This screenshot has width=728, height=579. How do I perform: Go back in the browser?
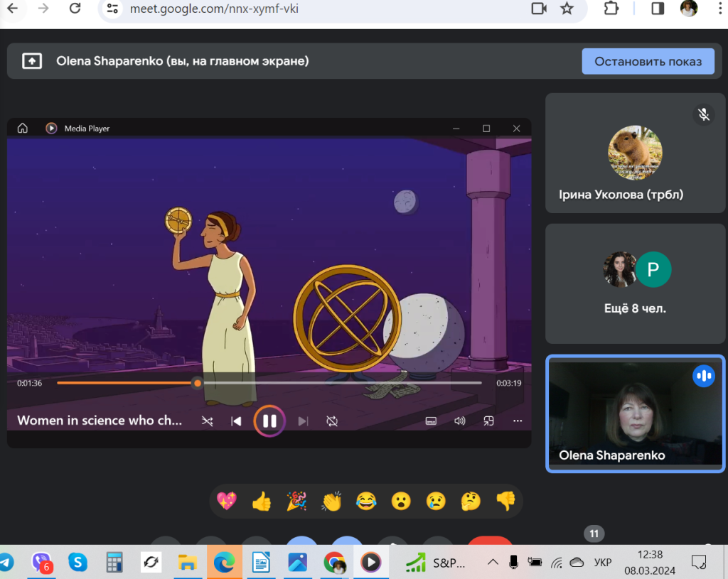(13, 9)
